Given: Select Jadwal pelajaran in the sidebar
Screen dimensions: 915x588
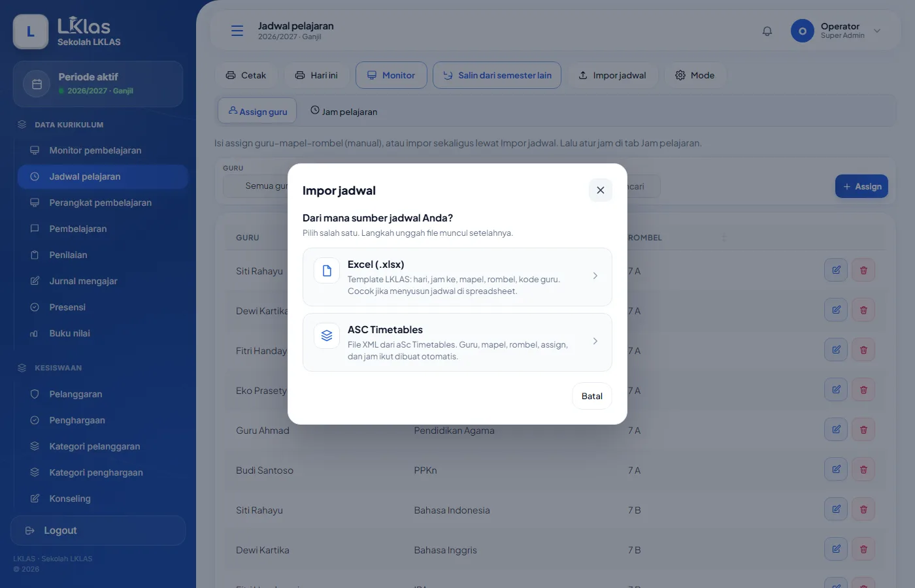Looking at the screenshot, I should (x=103, y=176).
